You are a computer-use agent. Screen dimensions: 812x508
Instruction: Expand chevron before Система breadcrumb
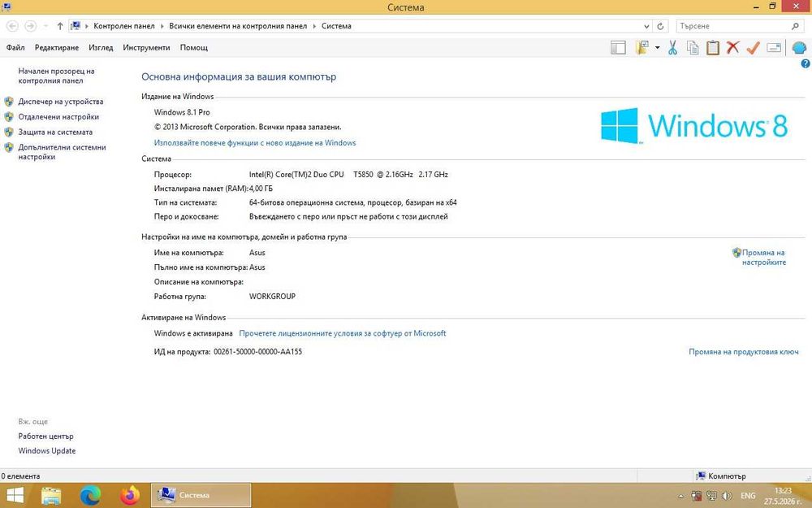tap(314, 26)
